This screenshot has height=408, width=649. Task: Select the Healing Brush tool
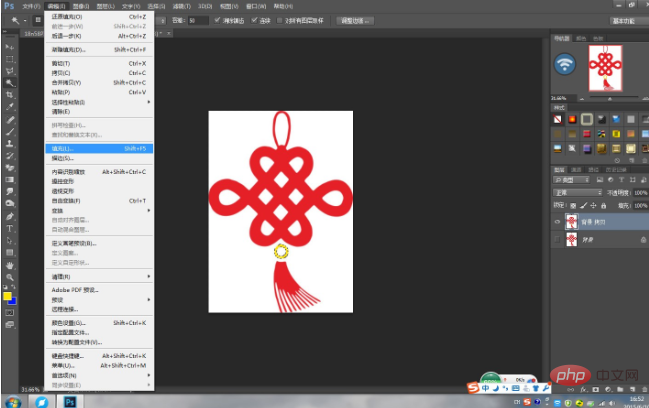tap(10, 120)
